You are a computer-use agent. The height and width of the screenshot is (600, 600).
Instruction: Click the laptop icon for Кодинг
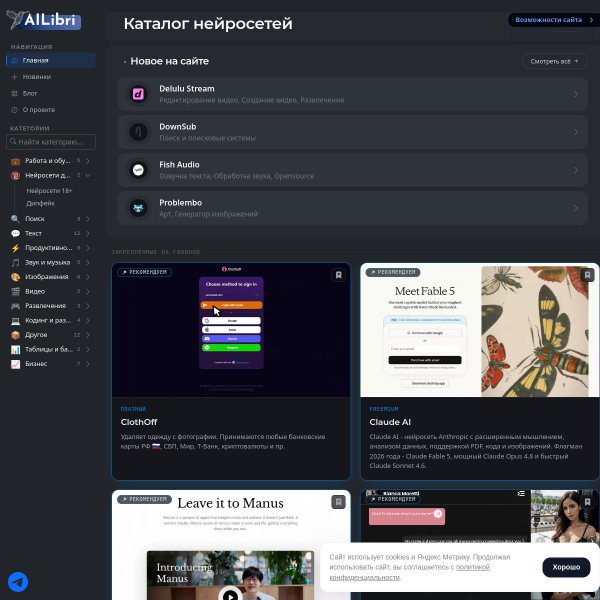point(15,320)
